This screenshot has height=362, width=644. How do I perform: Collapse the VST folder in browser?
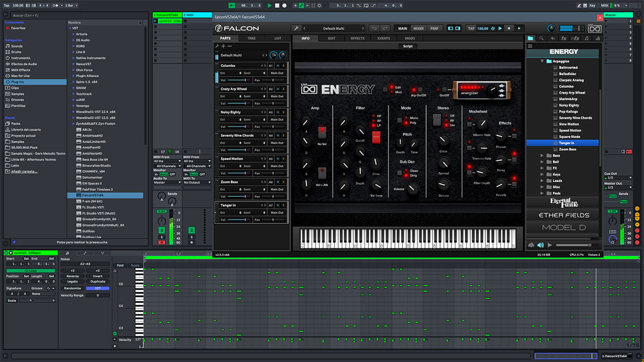point(69,28)
